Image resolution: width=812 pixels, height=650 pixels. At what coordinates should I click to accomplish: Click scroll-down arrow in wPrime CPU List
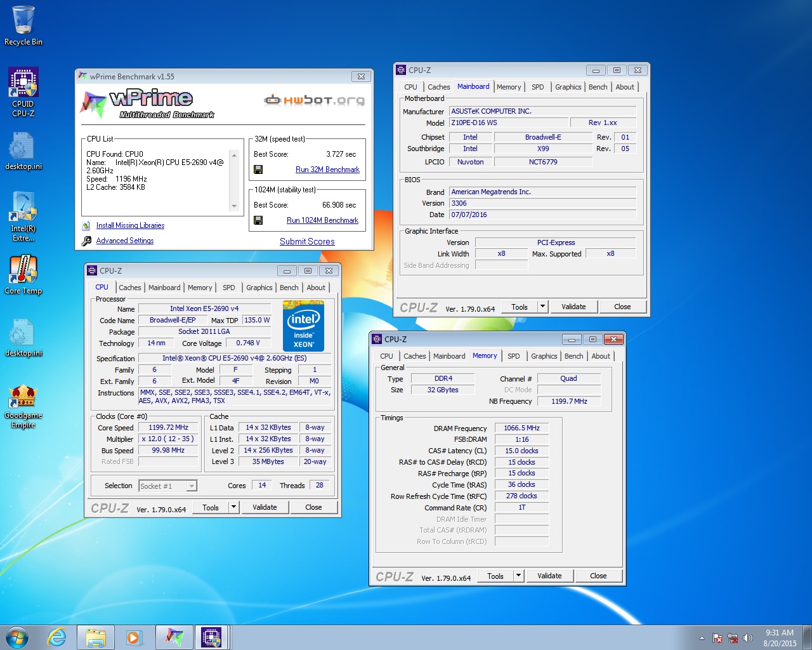(234, 206)
